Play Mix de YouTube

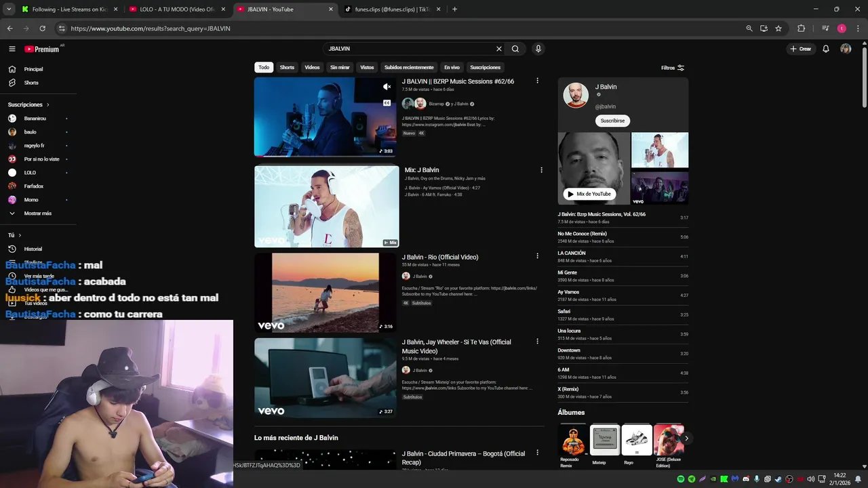coord(589,194)
